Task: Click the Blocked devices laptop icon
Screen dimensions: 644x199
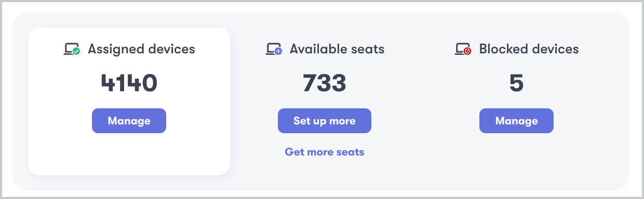Action: coord(463,50)
